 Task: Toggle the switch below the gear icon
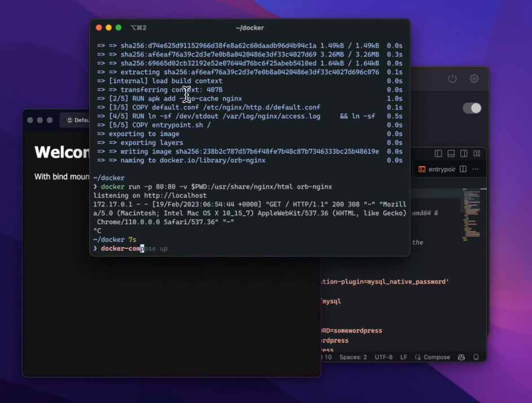(x=472, y=108)
